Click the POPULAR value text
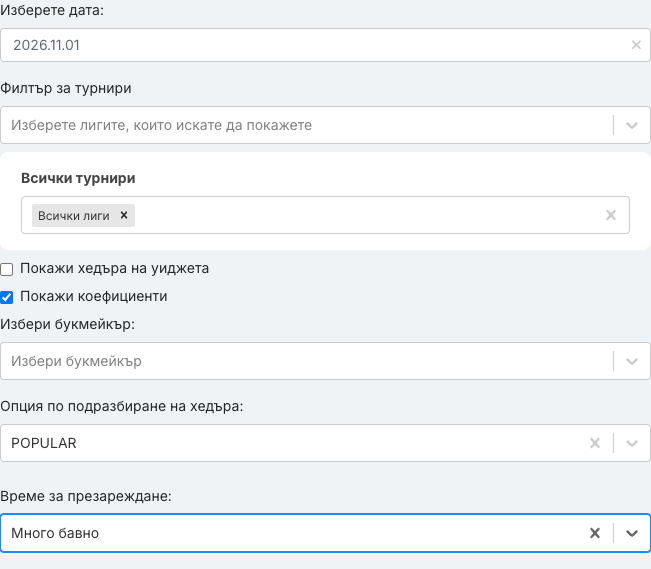This screenshot has width=651, height=569. pyautogui.click(x=44, y=443)
